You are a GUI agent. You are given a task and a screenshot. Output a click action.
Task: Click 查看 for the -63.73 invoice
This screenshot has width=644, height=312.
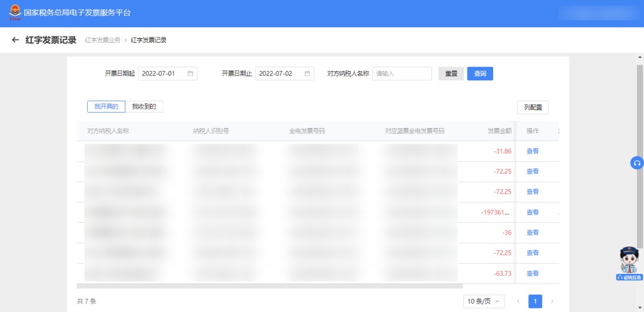532,273
